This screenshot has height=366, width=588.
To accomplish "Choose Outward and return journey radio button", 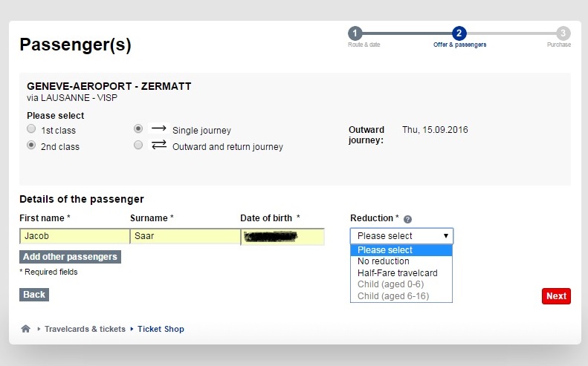I will click(138, 145).
